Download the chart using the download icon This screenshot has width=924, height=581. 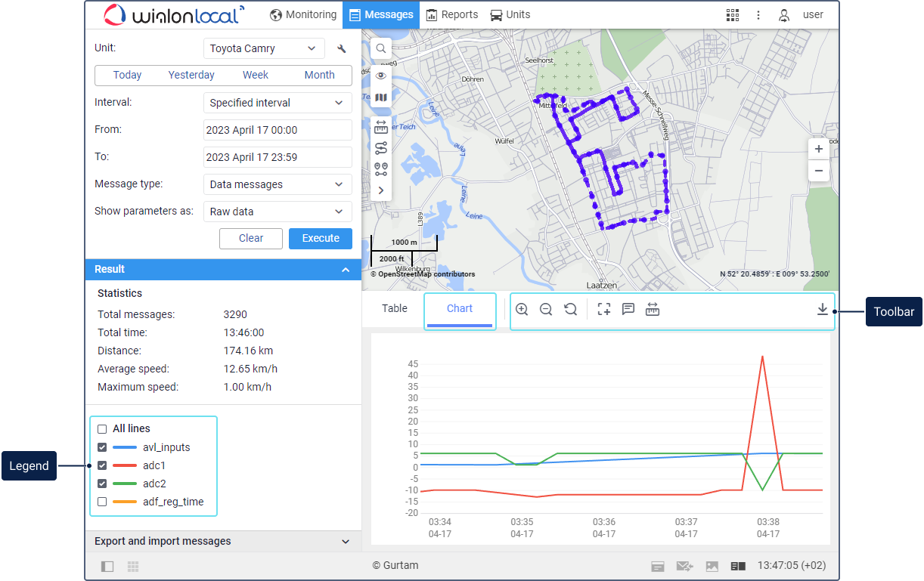822,309
